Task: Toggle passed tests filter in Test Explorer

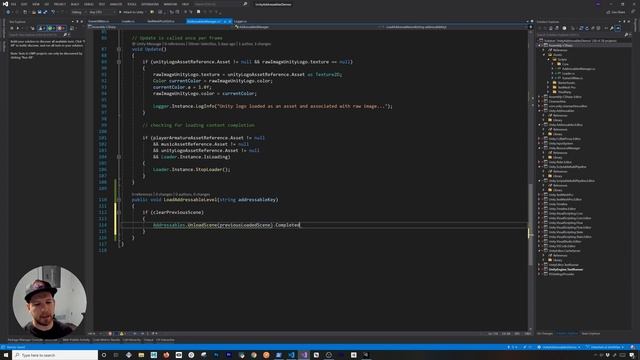Action: [51, 28]
